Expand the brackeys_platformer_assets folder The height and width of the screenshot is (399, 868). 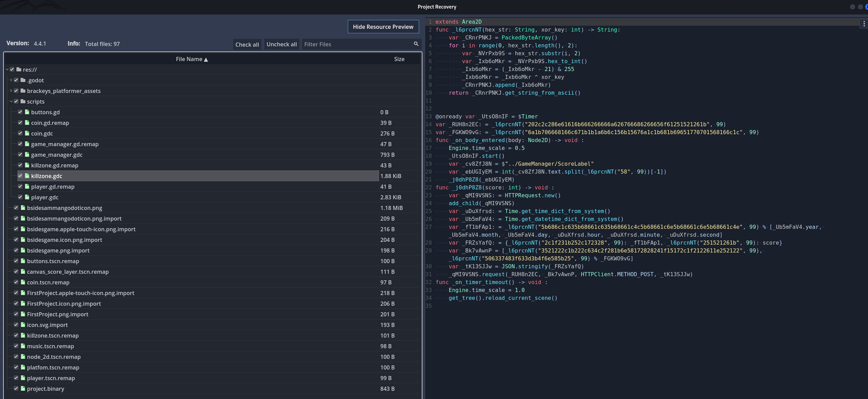pos(11,91)
